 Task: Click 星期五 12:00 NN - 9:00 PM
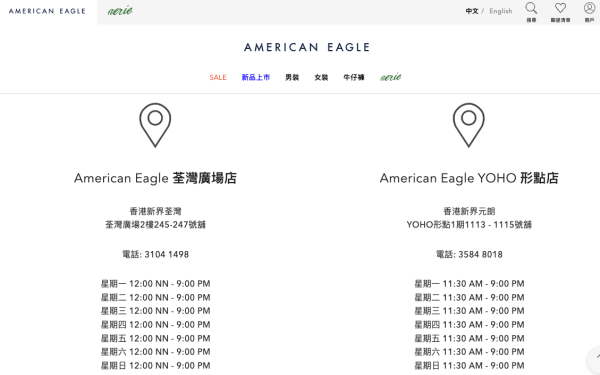pos(155,338)
